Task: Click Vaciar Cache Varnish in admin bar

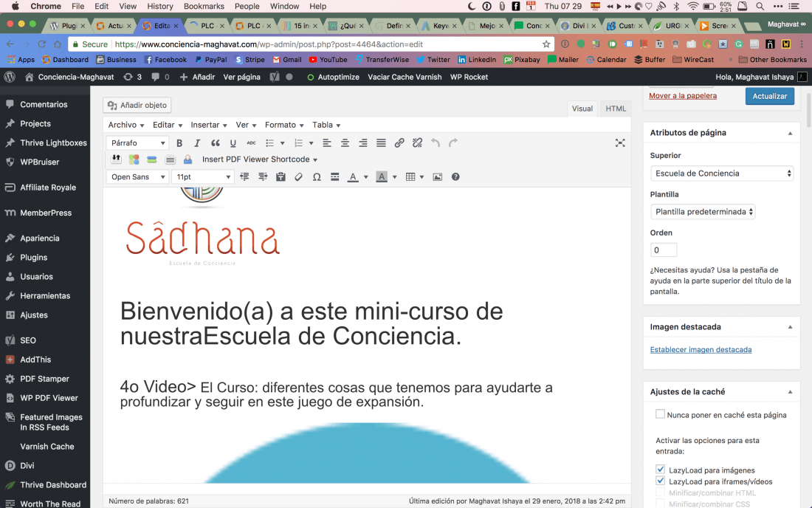Action: click(x=405, y=77)
